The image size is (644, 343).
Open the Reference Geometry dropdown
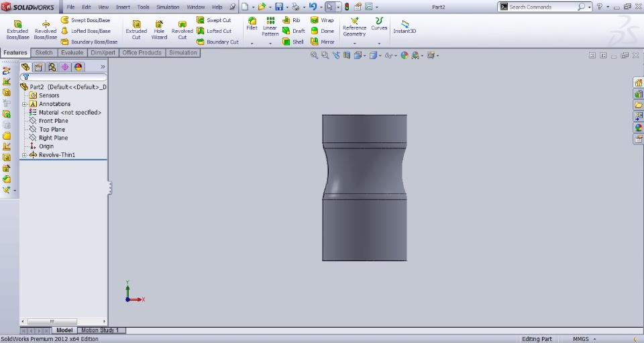tap(354, 43)
